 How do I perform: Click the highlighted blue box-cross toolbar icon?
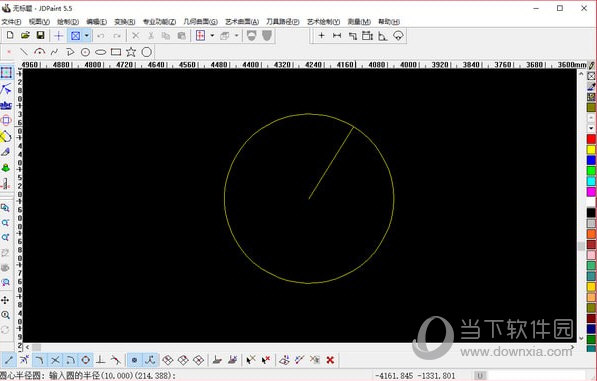pyautogui.click(x=75, y=36)
